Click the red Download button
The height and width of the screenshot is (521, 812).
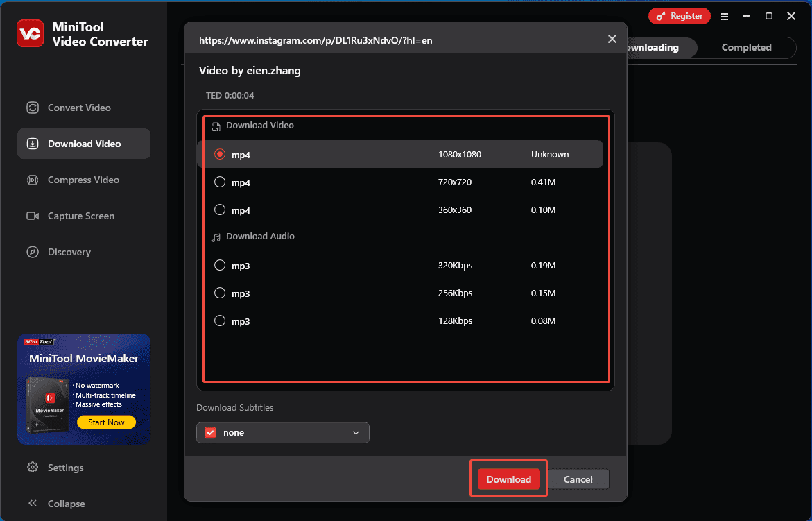508,479
